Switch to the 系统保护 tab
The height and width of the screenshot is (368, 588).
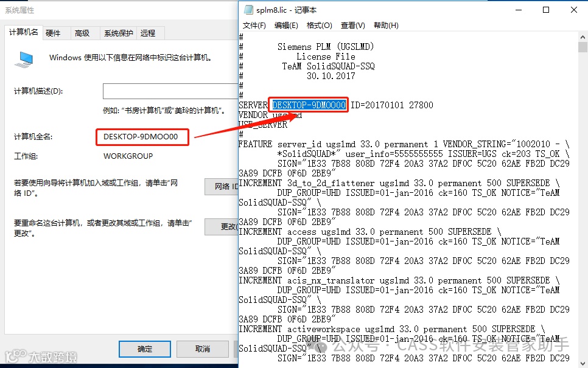pyautogui.click(x=119, y=33)
